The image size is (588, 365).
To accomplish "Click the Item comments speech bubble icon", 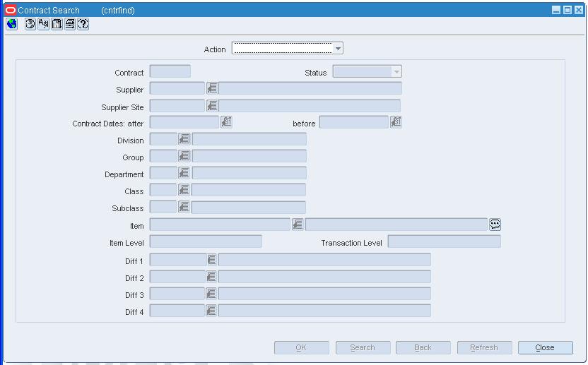I will [495, 225].
